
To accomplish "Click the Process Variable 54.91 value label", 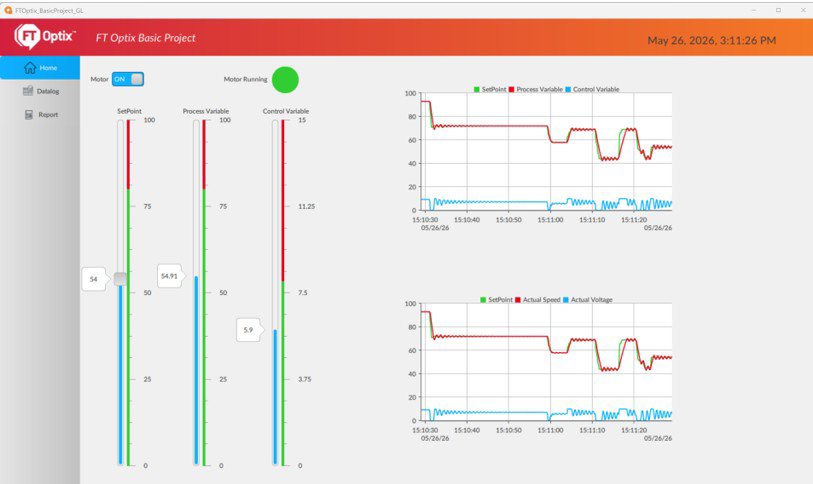I will pos(170,276).
